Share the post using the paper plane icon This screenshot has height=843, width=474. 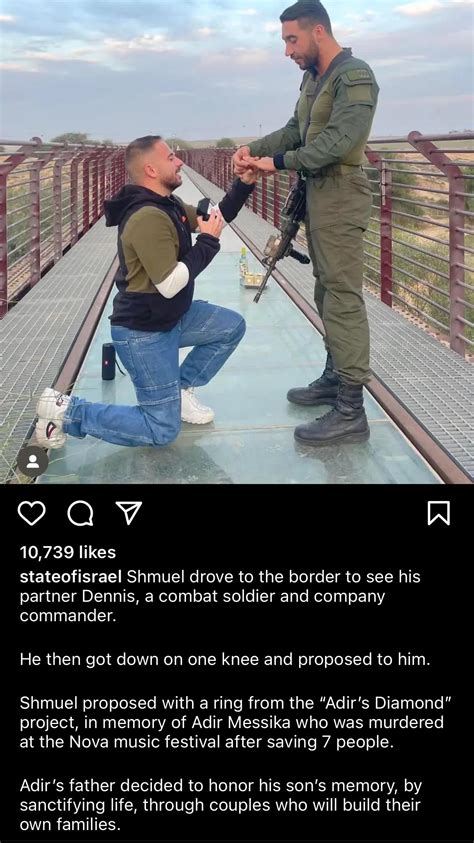point(129,513)
